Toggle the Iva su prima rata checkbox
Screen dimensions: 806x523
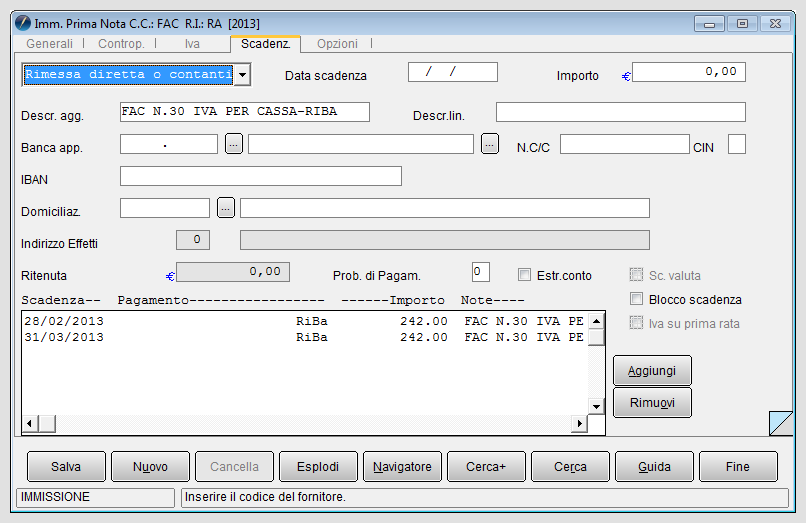click(636, 322)
